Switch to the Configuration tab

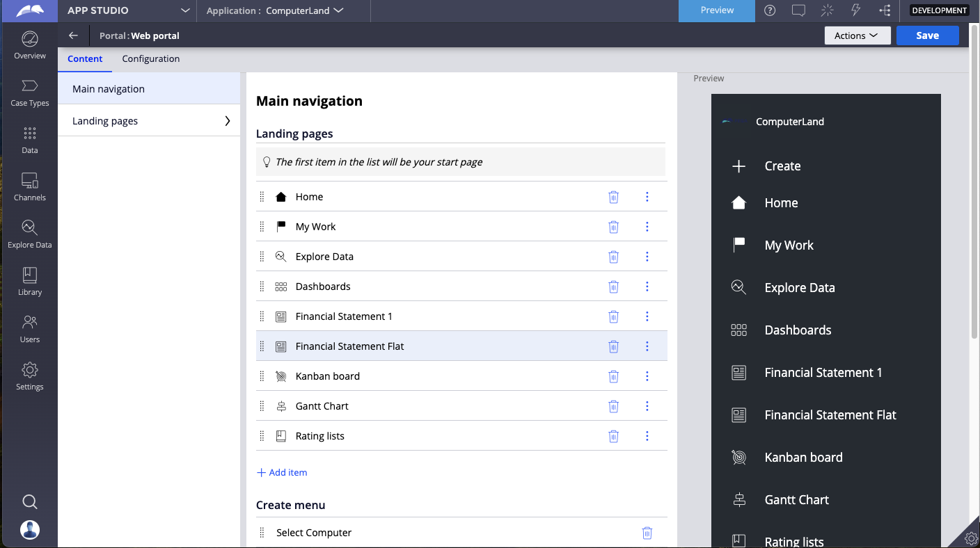point(150,58)
